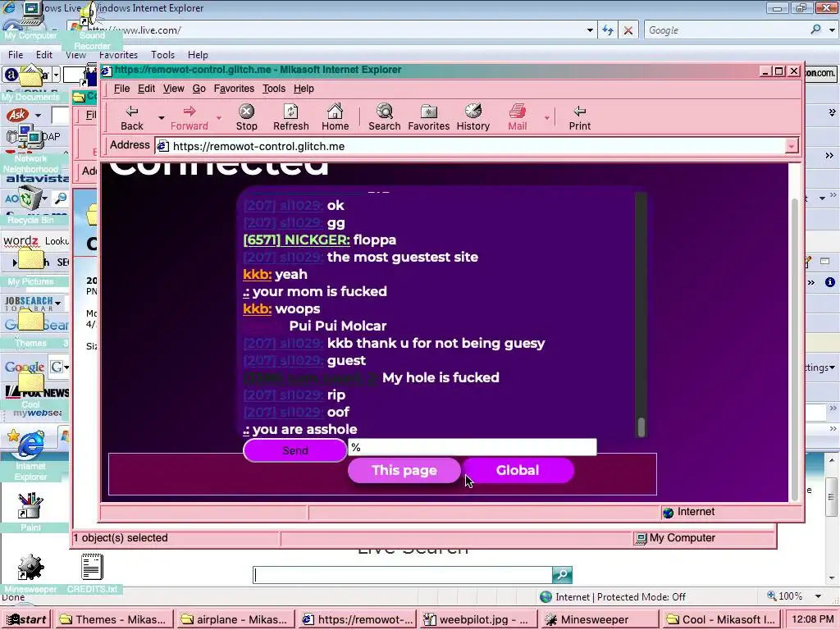
Task: Click the chat log scrollbar thumb
Action: pos(641,427)
